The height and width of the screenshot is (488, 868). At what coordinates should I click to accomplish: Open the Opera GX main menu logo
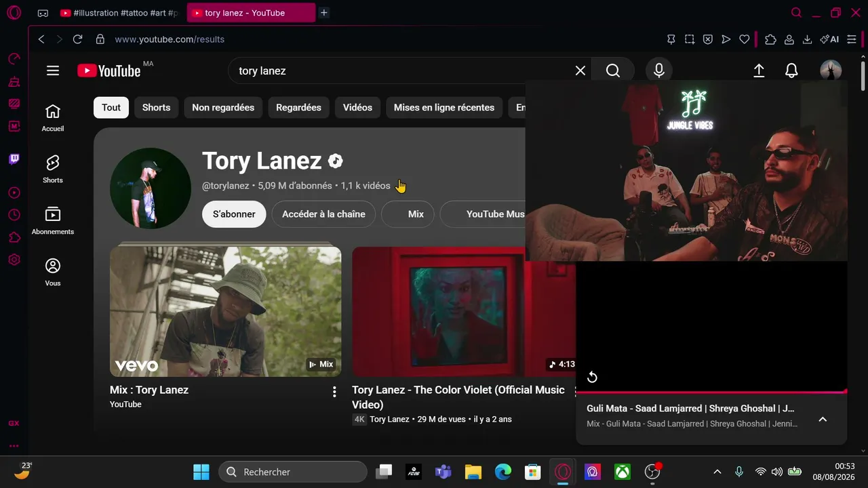[x=14, y=13]
